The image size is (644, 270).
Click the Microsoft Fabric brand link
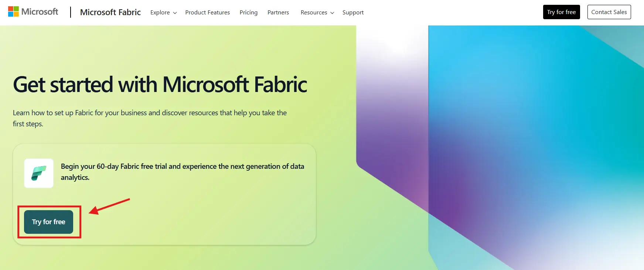(x=110, y=12)
